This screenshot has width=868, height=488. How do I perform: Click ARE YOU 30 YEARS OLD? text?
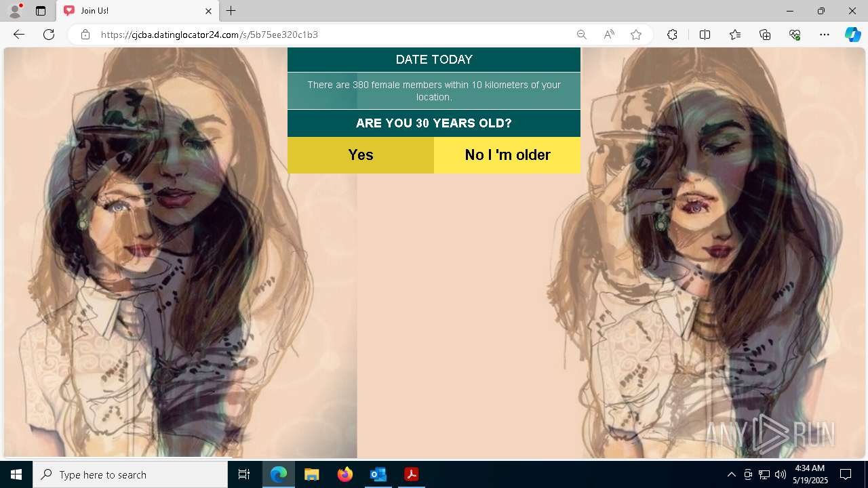434,123
